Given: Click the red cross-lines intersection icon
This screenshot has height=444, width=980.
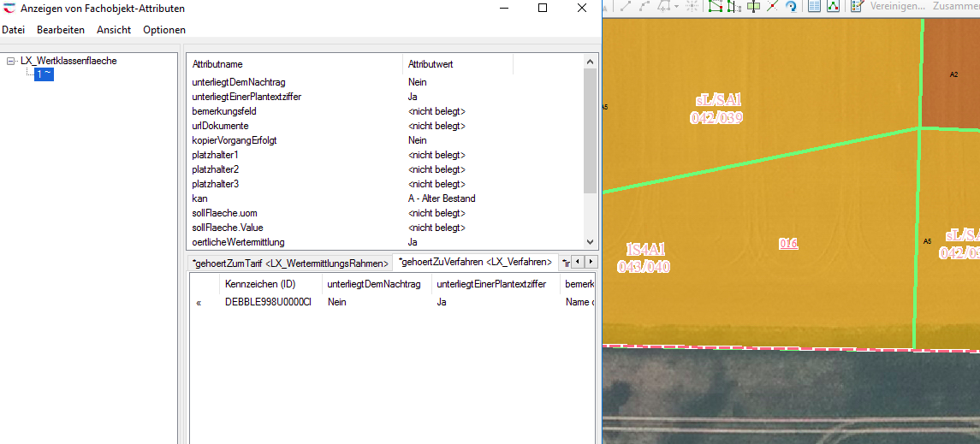Looking at the screenshot, I should click(x=772, y=6).
